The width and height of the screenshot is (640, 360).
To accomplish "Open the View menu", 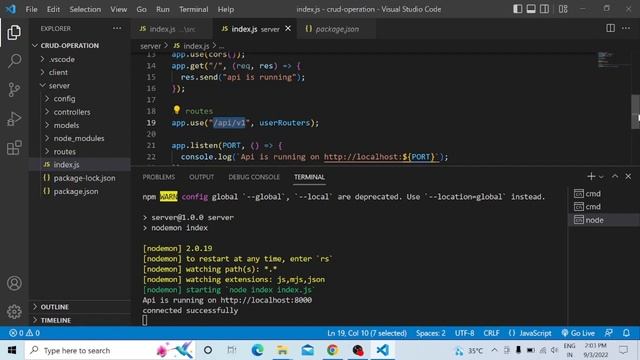I will point(118,9).
